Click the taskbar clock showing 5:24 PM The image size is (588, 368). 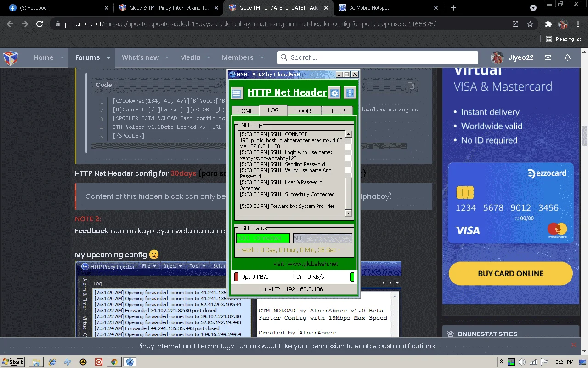563,362
